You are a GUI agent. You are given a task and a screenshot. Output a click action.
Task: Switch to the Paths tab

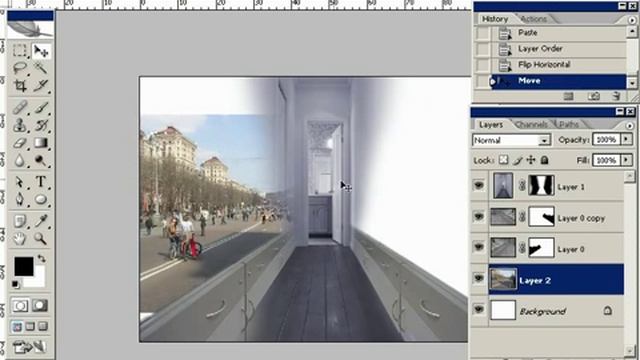568,124
